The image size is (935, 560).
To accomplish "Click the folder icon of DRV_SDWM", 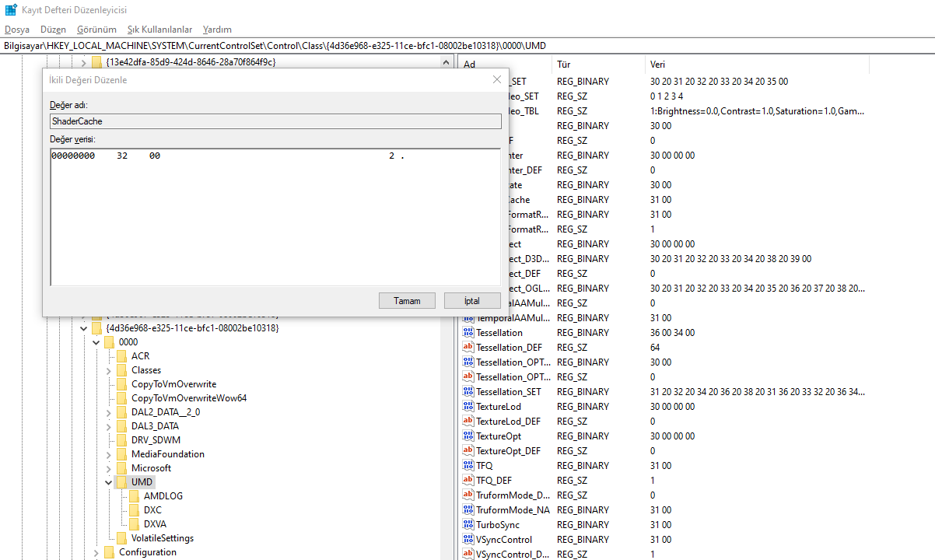I will (x=121, y=440).
